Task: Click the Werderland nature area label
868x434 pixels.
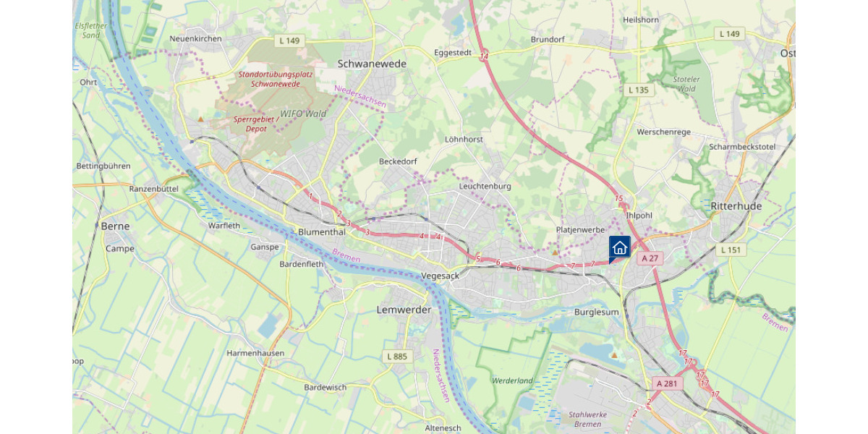Action: pyautogui.click(x=512, y=380)
